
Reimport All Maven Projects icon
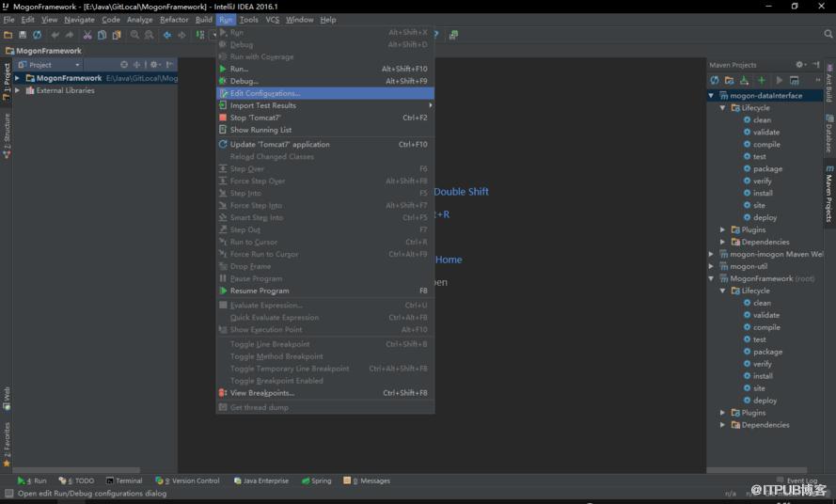point(715,81)
